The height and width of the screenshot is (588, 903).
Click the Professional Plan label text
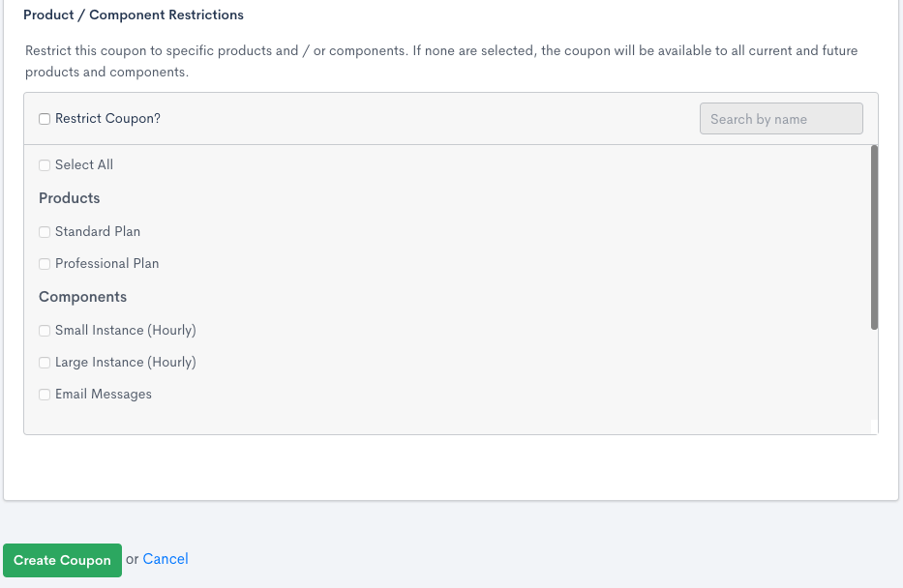[x=106, y=263]
